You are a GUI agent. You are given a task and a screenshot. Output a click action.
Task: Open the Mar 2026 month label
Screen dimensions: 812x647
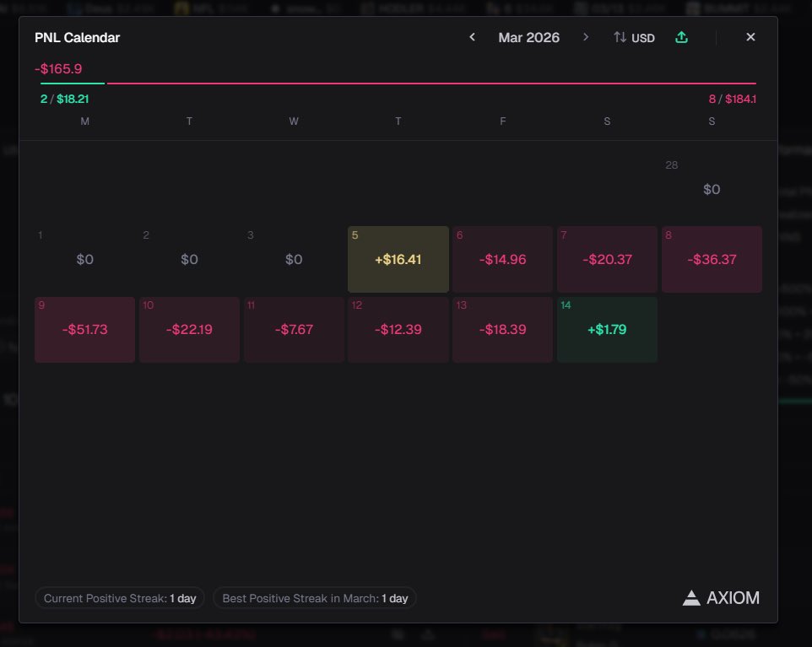528,38
